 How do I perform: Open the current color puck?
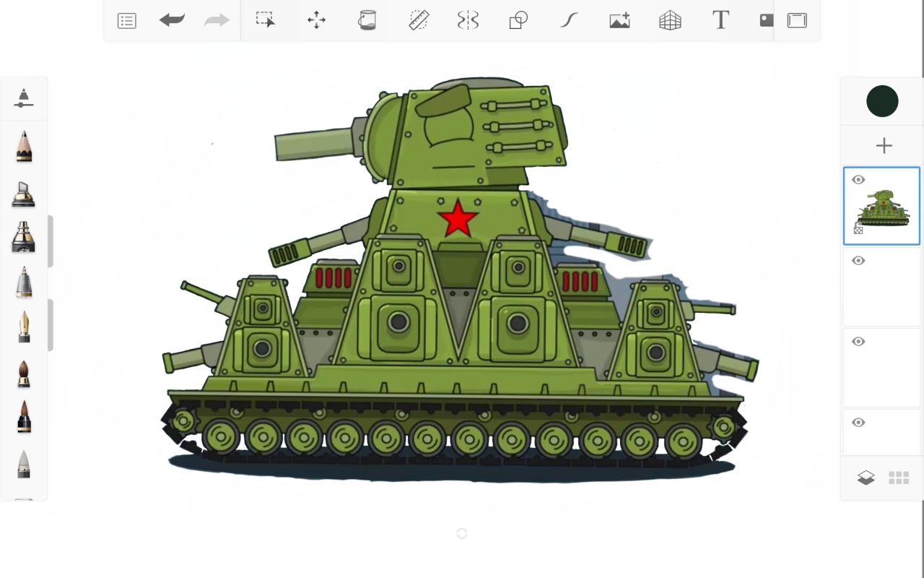[x=882, y=101]
